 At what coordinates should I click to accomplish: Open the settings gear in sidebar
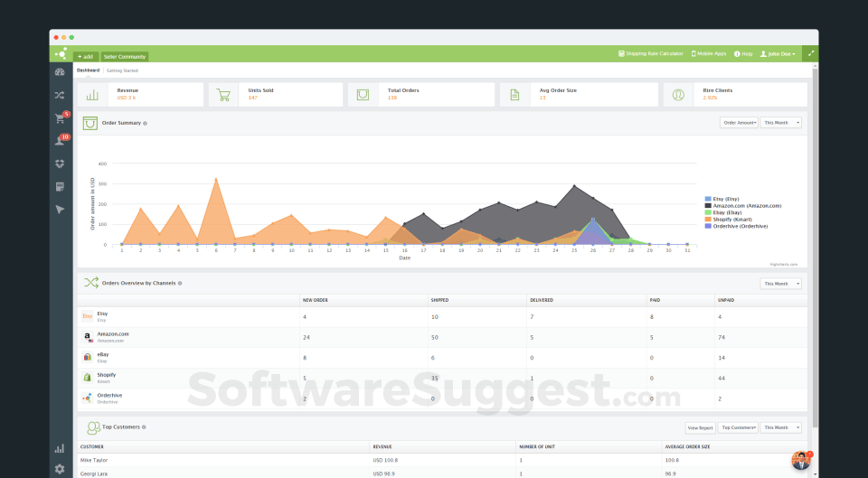point(60,469)
